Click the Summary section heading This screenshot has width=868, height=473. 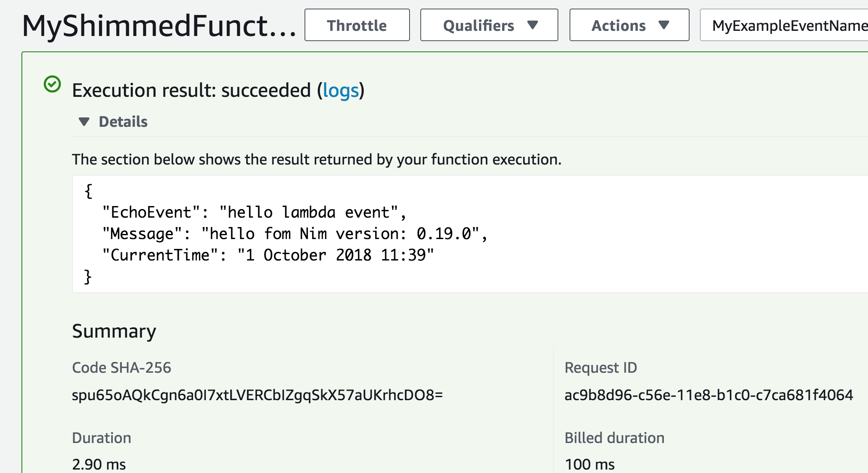pyautogui.click(x=114, y=330)
